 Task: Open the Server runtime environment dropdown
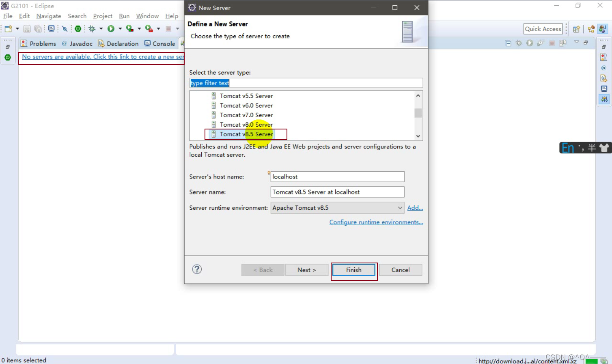click(x=337, y=208)
